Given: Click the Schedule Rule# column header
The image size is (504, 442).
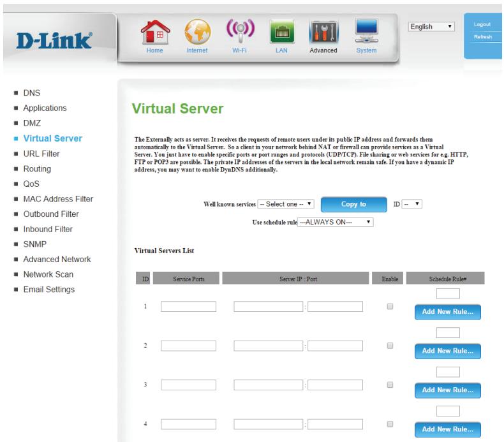Looking at the screenshot, I should click(445, 278).
